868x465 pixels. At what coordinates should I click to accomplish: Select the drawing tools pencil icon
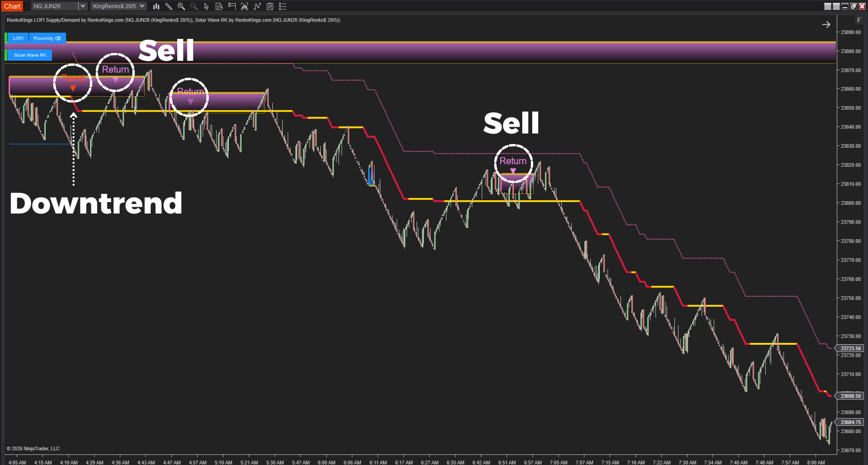(x=169, y=6)
